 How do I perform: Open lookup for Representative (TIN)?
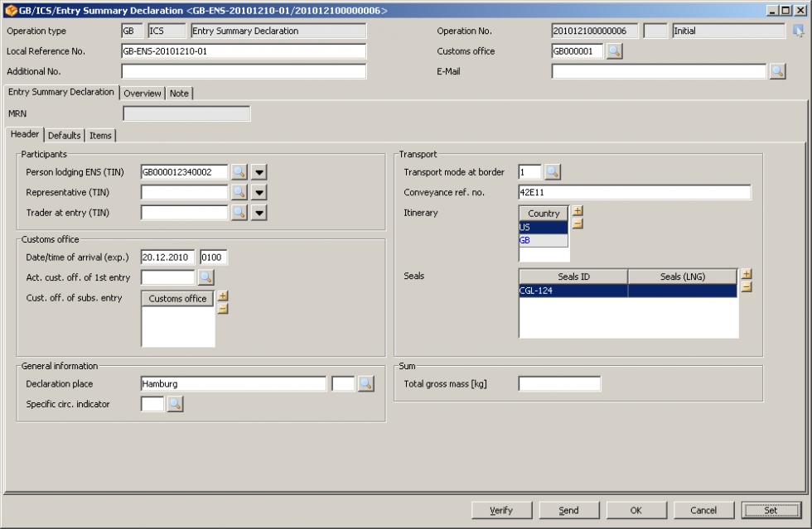(x=239, y=192)
